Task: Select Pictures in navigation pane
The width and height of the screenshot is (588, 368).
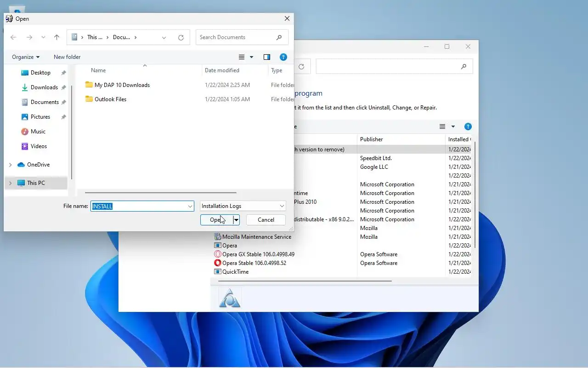Action: [x=40, y=117]
